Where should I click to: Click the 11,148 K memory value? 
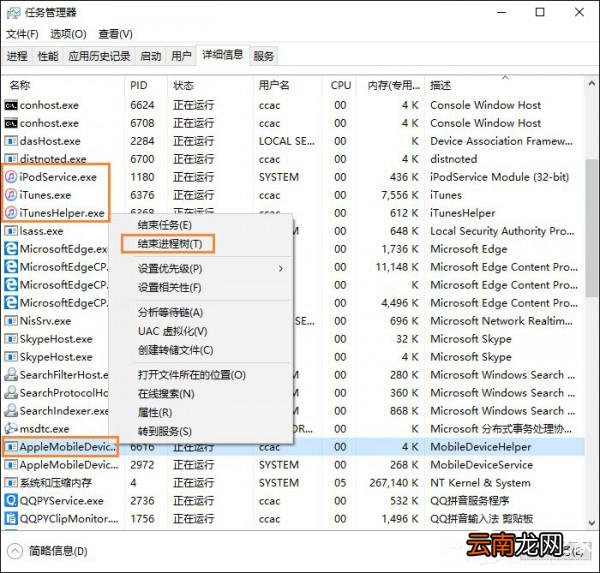[x=397, y=267]
